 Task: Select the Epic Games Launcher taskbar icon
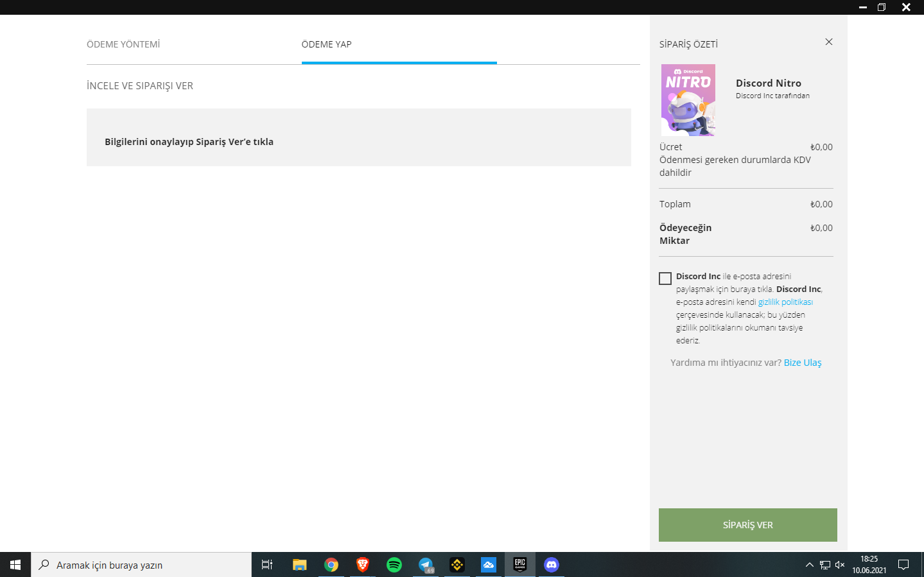[520, 565]
